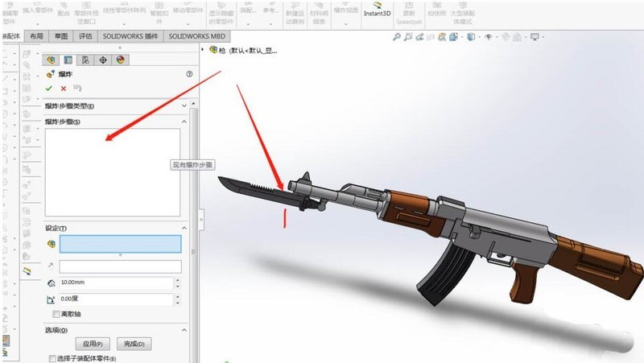Click the Instant3D toolbar button
The width and height of the screenshot is (644, 363).
point(377,10)
